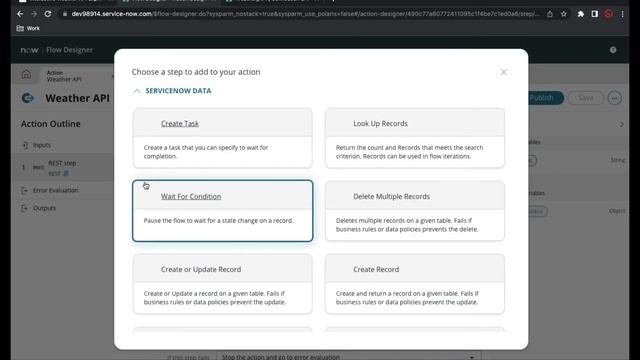Open the more actions ellipsis button
Screen dimensions: 640x360
(x=614, y=98)
